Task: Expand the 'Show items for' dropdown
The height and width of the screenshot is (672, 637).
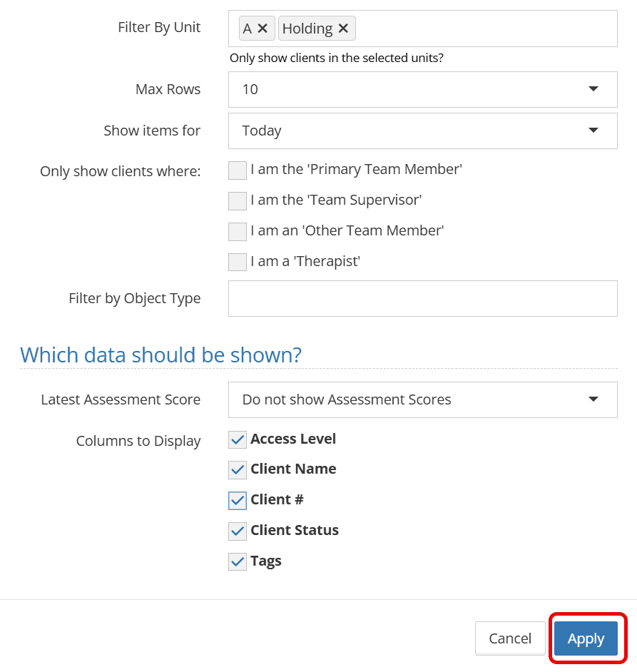Action: [422, 131]
